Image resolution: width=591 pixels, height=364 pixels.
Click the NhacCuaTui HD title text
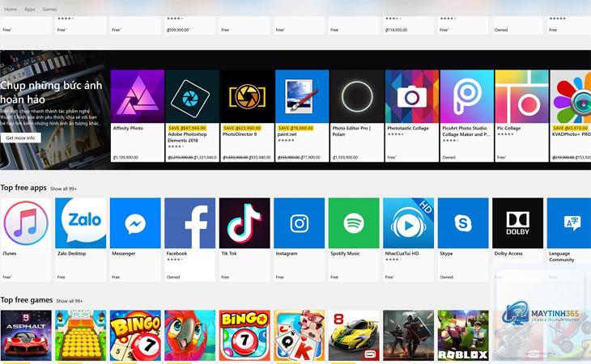pyautogui.click(x=402, y=254)
